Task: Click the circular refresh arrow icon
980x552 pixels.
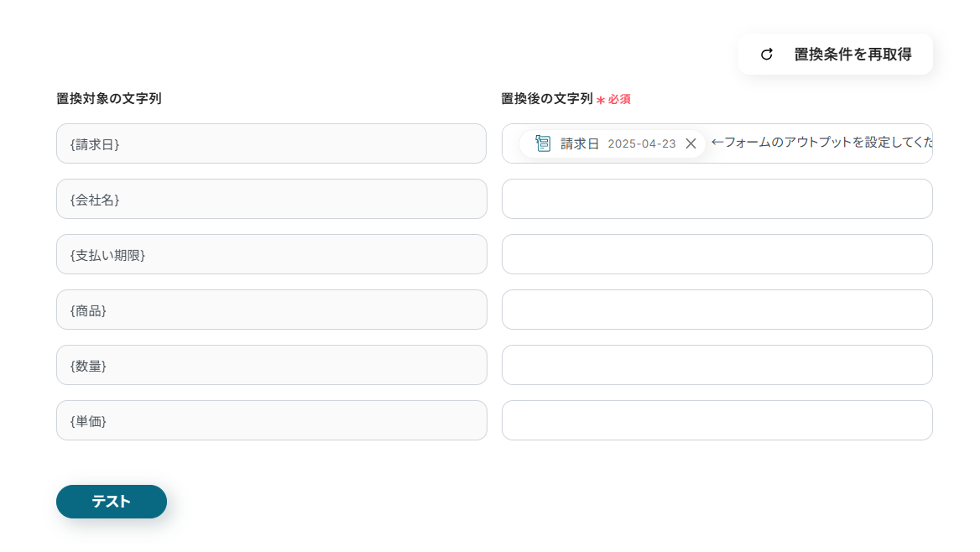Action: (x=767, y=55)
